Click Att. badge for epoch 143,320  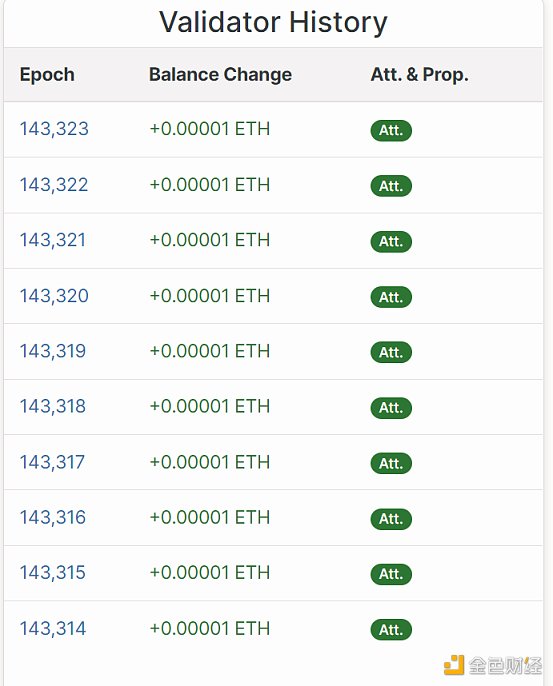[391, 297]
